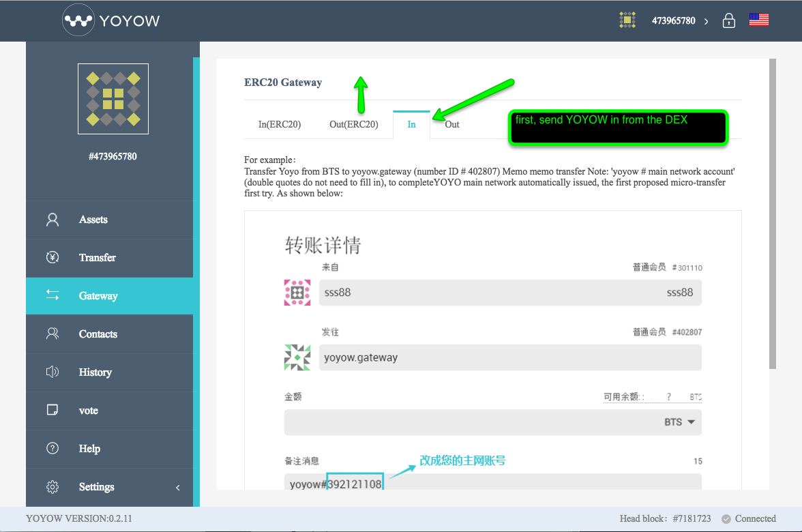802x532 pixels.
Task: Open the BTS asset dropdown
Action: [x=679, y=422]
